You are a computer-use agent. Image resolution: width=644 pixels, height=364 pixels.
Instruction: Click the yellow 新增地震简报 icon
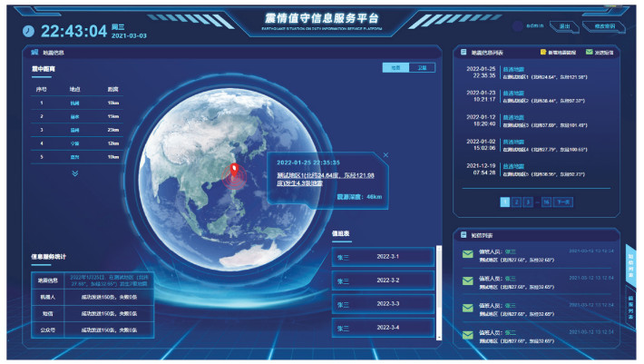pyautogui.click(x=542, y=53)
